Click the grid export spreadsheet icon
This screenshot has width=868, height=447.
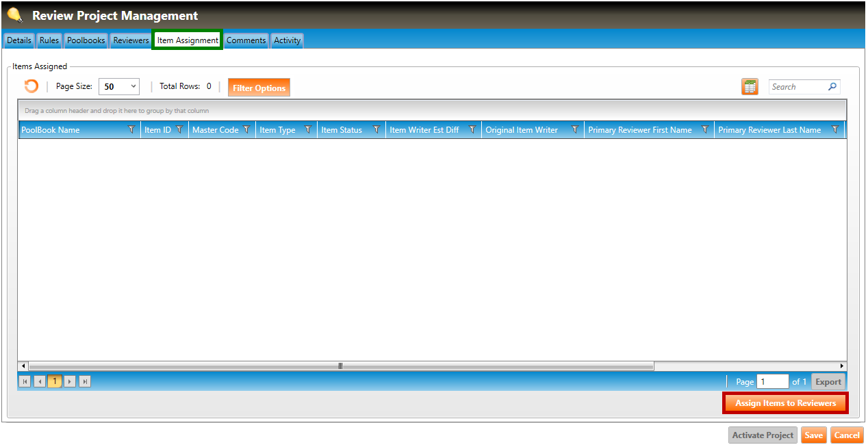click(x=750, y=87)
